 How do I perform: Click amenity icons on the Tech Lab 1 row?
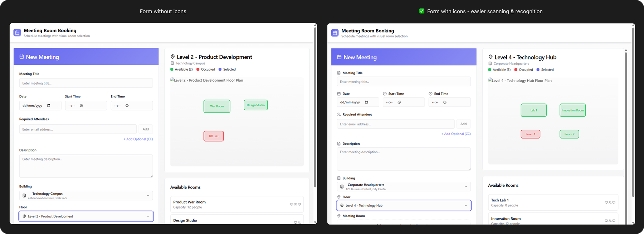[610, 202]
